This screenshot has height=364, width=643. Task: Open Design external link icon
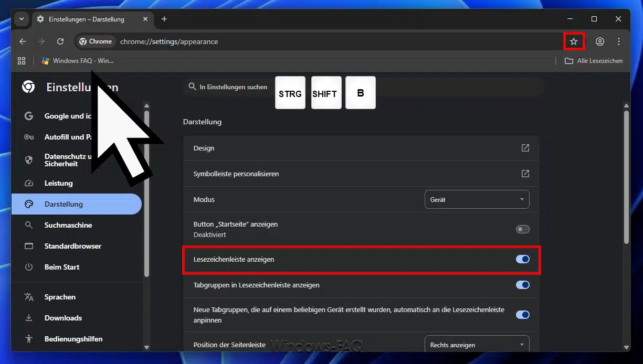[x=525, y=148]
